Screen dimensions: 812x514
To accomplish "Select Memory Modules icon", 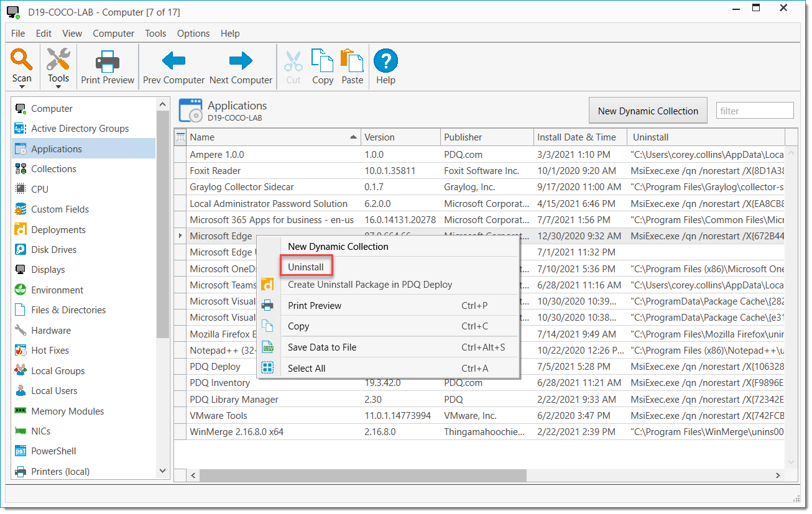I will (x=21, y=411).
